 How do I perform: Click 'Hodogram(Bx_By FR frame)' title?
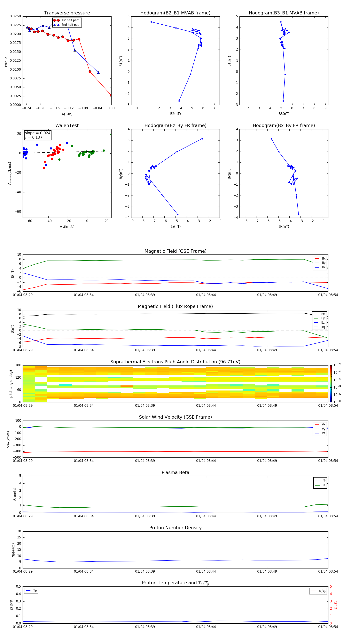pyautogui.click(x=284, y=125)
